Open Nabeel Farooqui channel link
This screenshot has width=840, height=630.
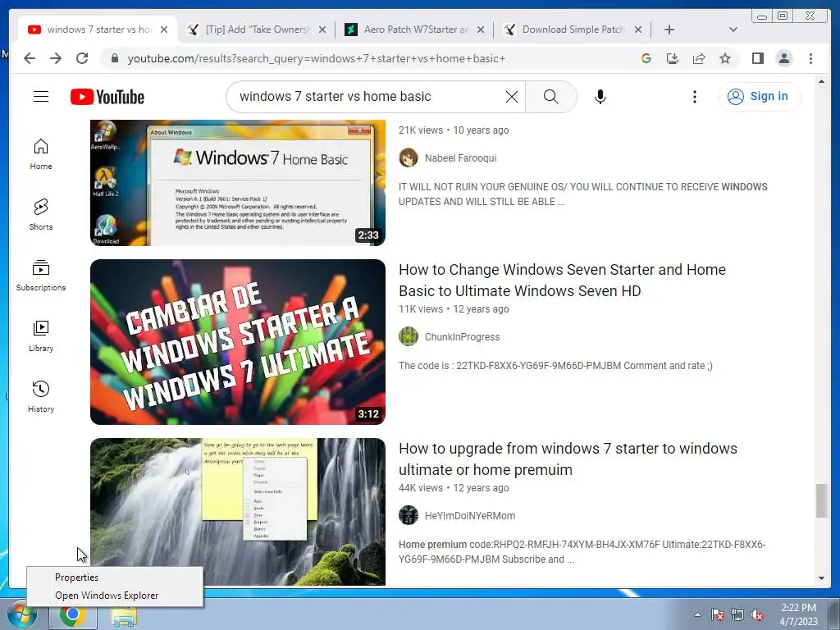pos(461,158)
